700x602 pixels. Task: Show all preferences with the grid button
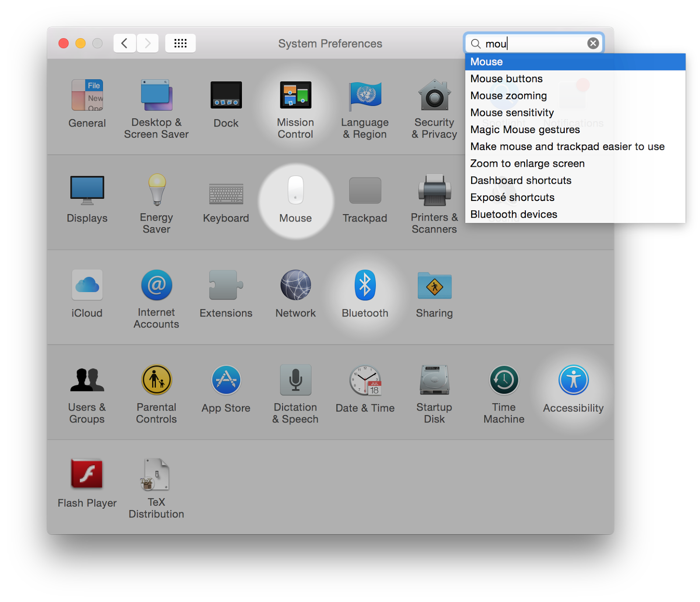coord(180,43)
